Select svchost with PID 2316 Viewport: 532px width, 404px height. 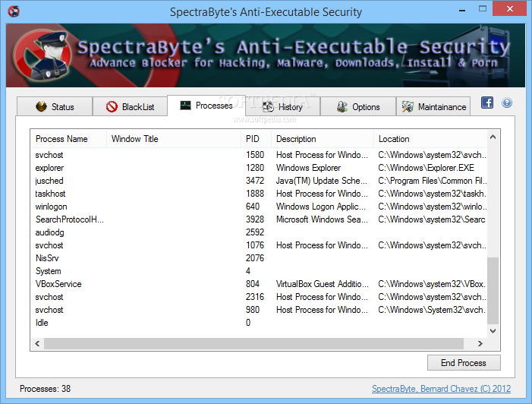click(259, 297)
